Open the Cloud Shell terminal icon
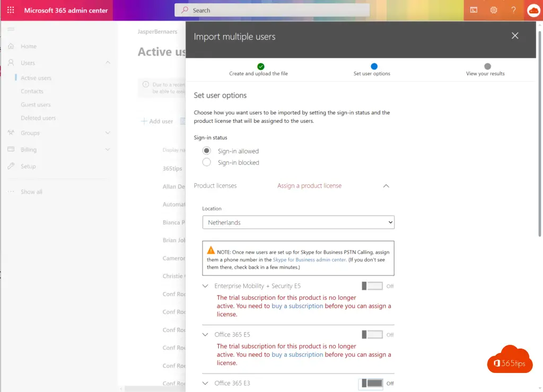Image resolution: width=543 pixels, height=392 pixels. click(474, 10)
